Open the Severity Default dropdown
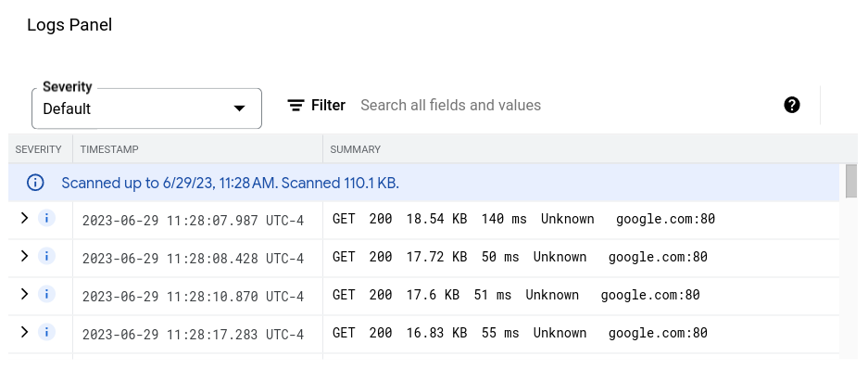 point(146,108)
